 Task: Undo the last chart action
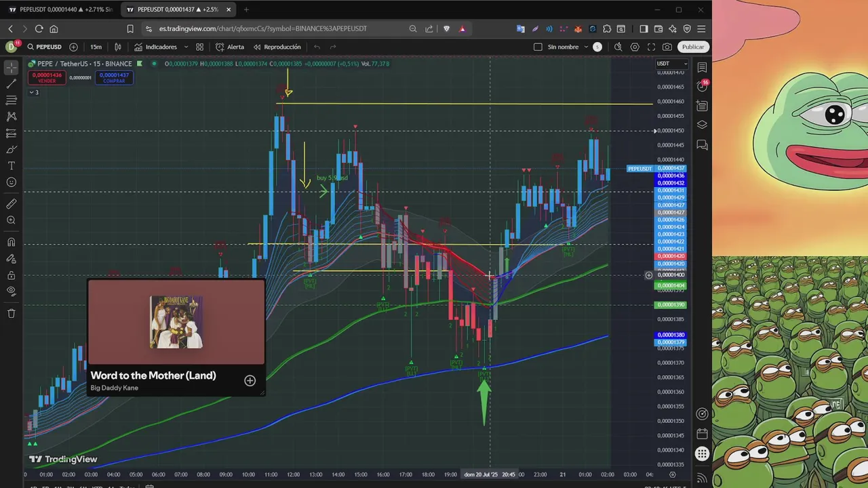coord(317,47)
